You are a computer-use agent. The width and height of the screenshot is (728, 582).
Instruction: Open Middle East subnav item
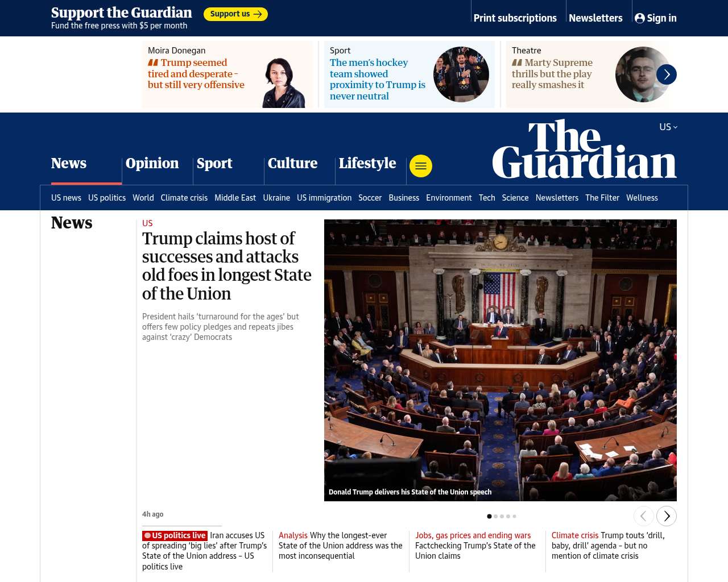[x=235, y=198]
